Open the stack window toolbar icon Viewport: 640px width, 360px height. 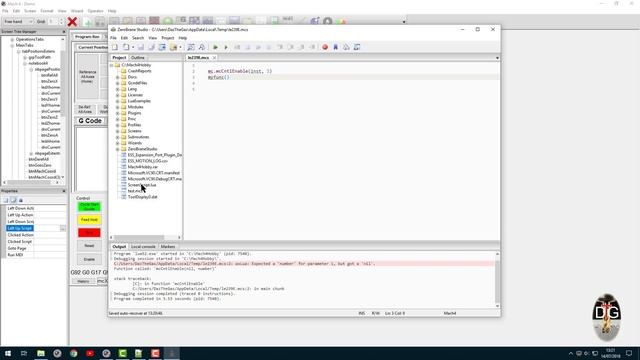coord(346,47)
